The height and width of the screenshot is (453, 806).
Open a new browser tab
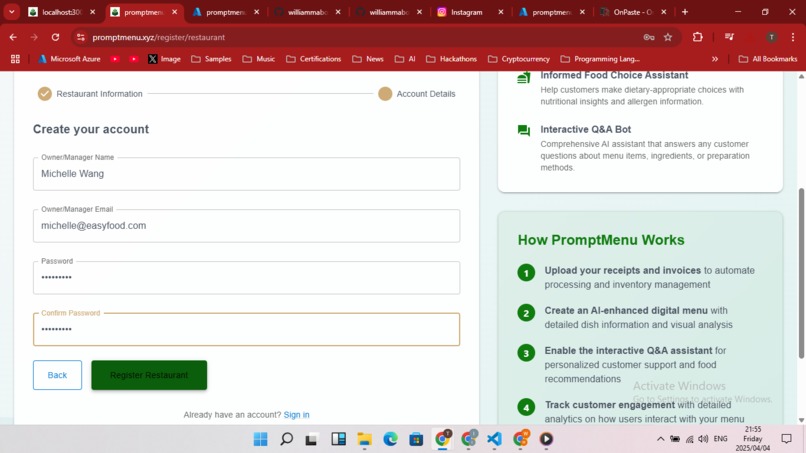click(685, 12)
